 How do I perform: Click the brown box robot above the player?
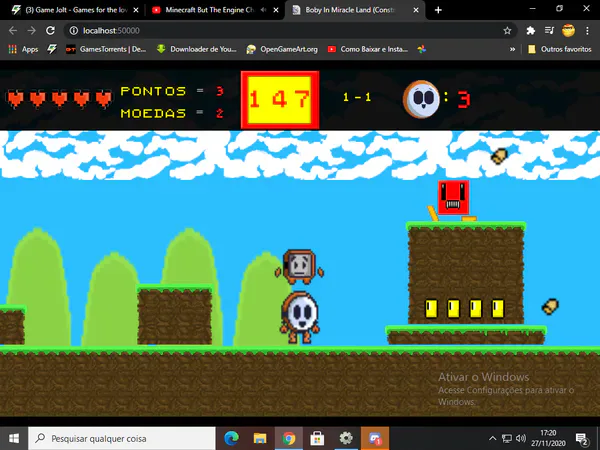pyautogui.click(x=300, y=267)
